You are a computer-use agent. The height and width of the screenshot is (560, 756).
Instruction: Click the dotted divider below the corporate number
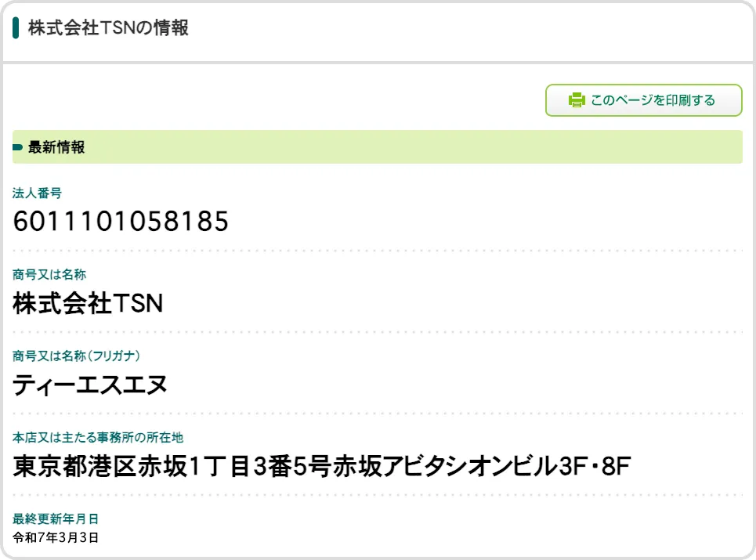point(378,251)
